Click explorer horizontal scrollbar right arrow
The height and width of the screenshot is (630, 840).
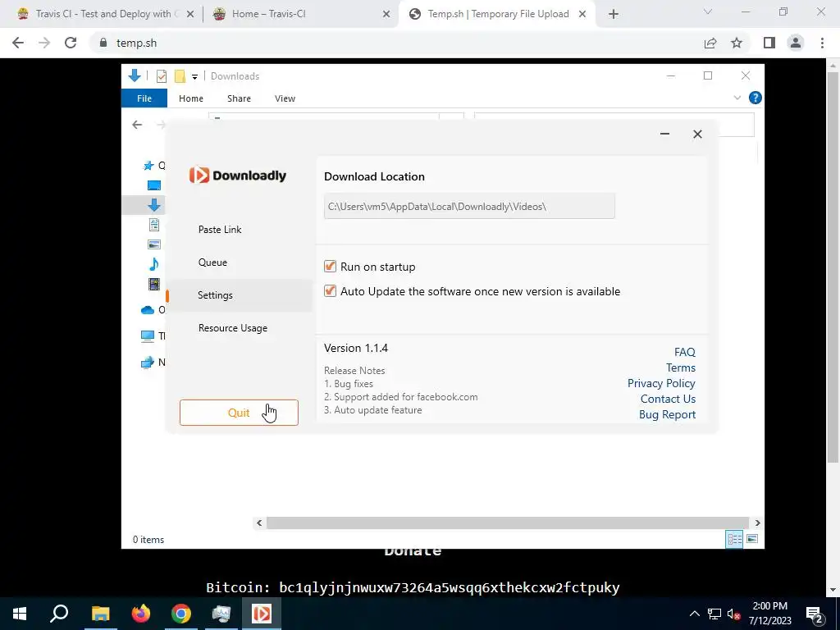click(x=757, y=523)
